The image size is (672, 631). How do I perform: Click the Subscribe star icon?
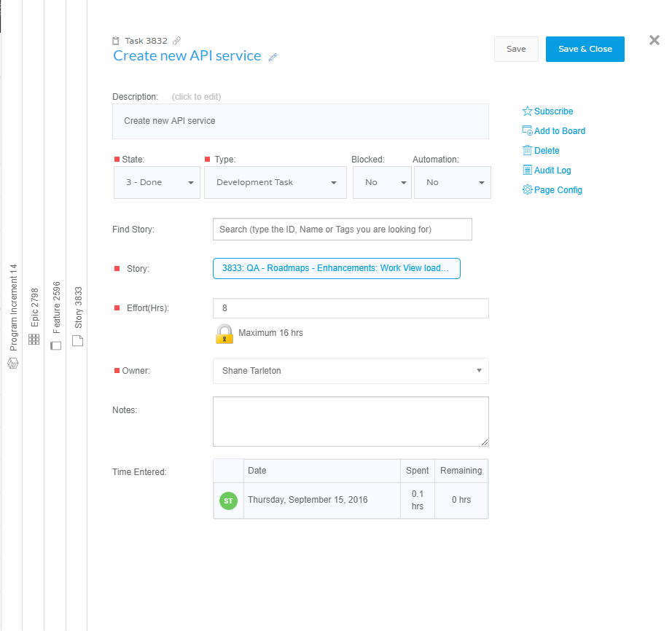click(x=526, y=111)
